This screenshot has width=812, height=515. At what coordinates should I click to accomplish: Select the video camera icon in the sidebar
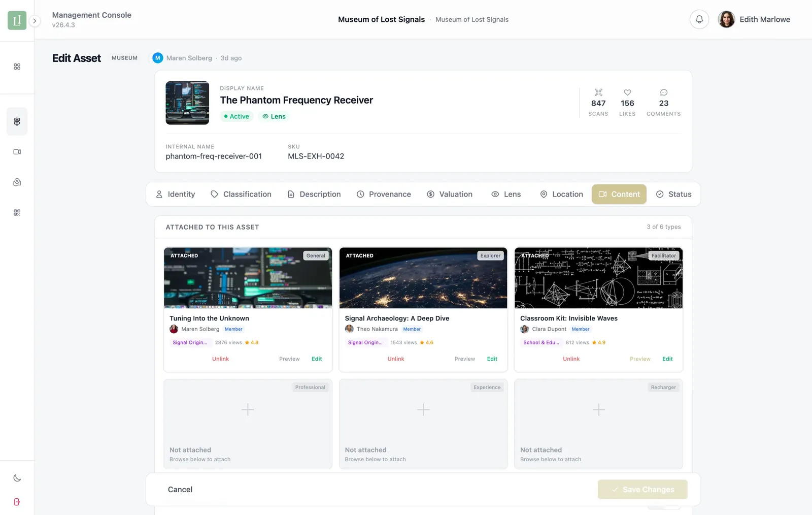click(x=17, y=151)
